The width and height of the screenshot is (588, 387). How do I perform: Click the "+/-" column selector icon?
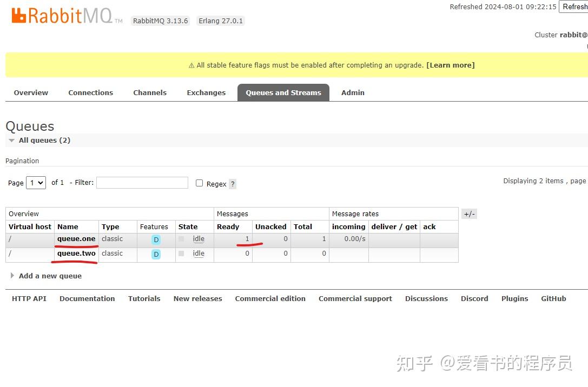pos(468,213)
